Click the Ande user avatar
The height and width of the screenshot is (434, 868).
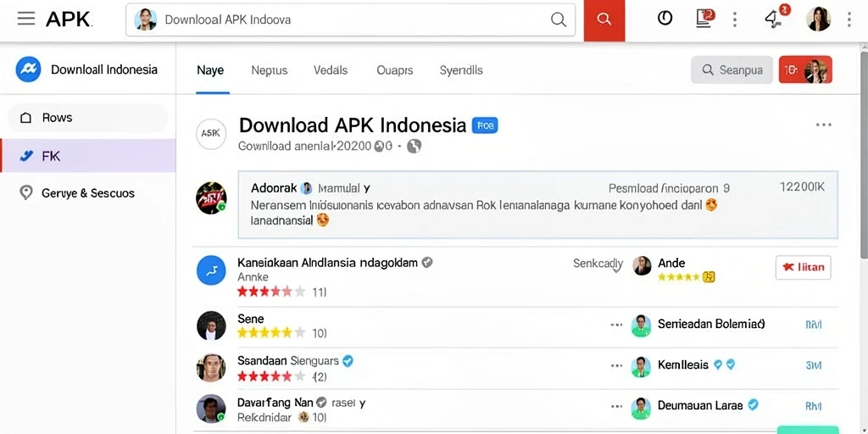pyautogui.click(x=642, y=265)
